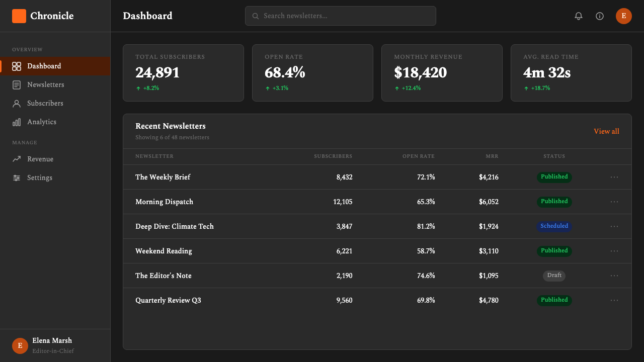This screenshot has width=644, height=362.
Task: Click the Status column header
Action: (554, 156)
